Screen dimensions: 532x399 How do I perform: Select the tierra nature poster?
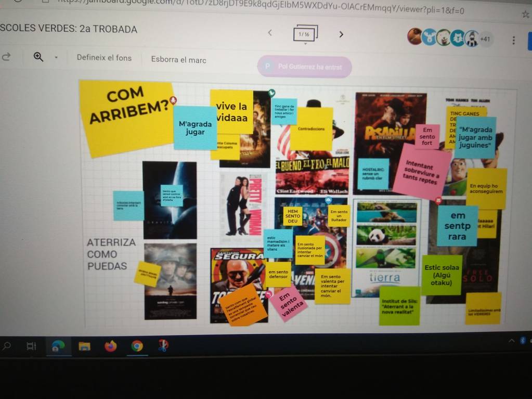pyautogui.click(x=386, y=249)
